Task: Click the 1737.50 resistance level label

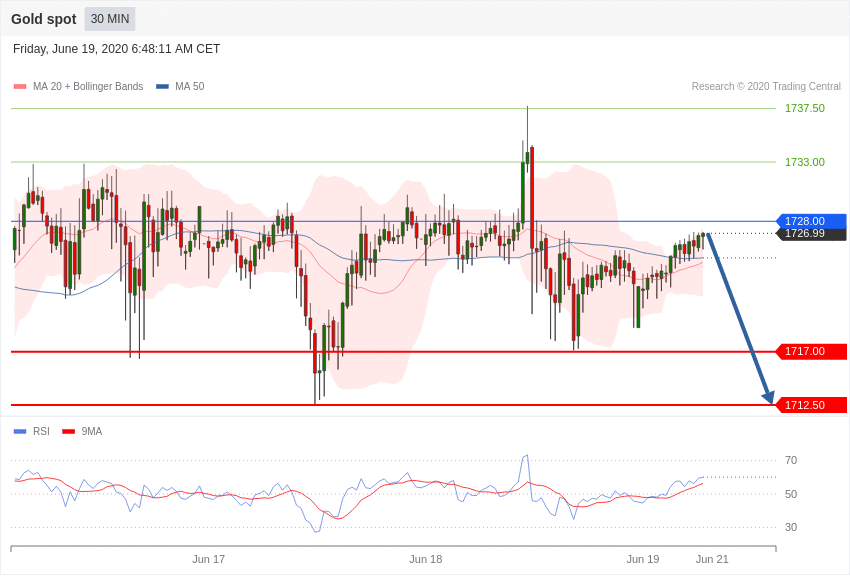Action: (805, 108)
